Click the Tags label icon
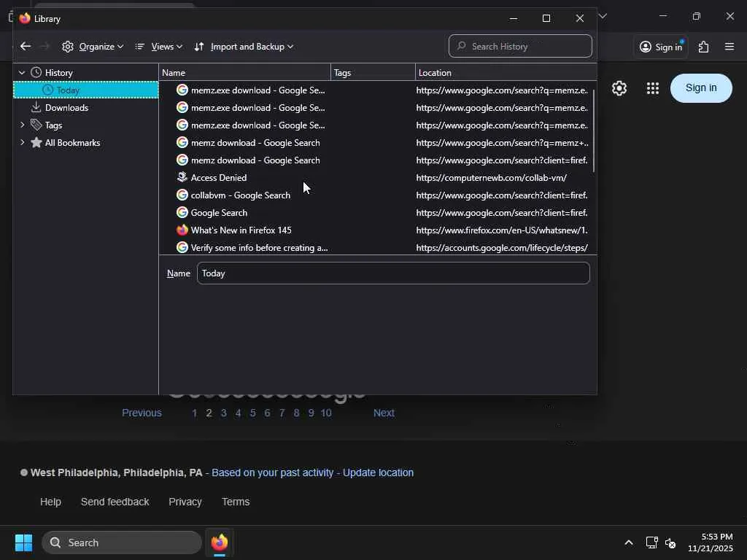 (x=36, y=125)
